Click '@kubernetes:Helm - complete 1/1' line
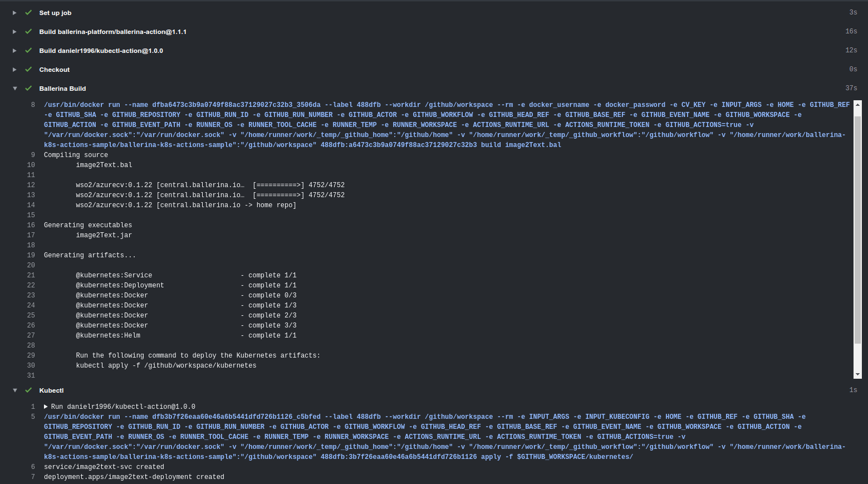Viewport: 868px width, 484px height. click(x=186, y=335)
